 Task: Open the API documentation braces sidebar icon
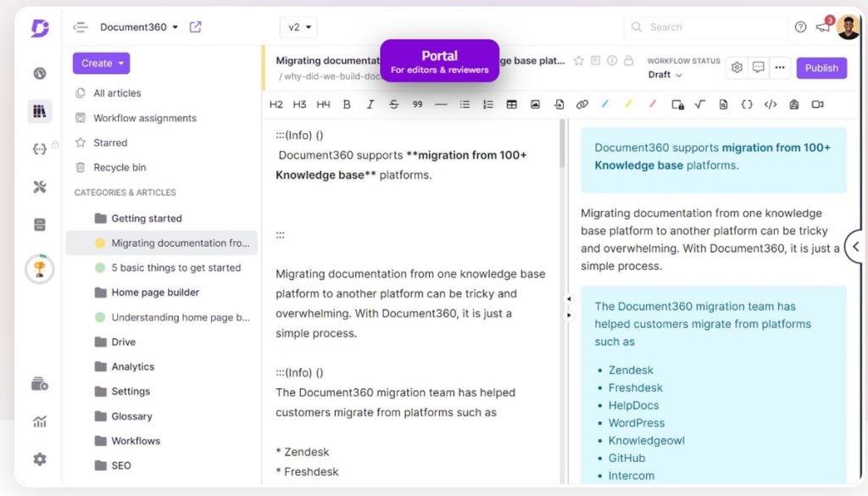point(39,149)
